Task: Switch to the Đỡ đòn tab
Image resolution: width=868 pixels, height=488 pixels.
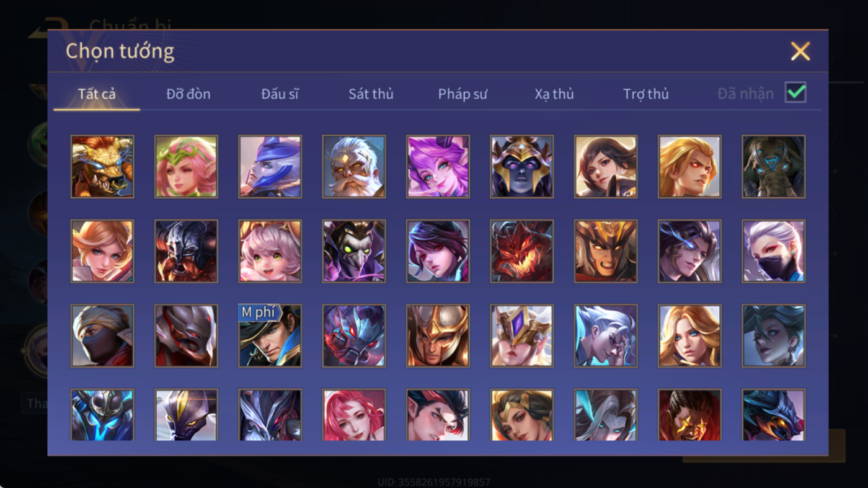Action: pos(188,94)
